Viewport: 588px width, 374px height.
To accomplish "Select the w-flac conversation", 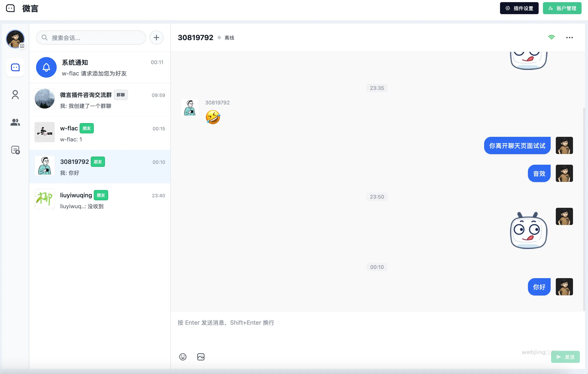I will 100,133.
